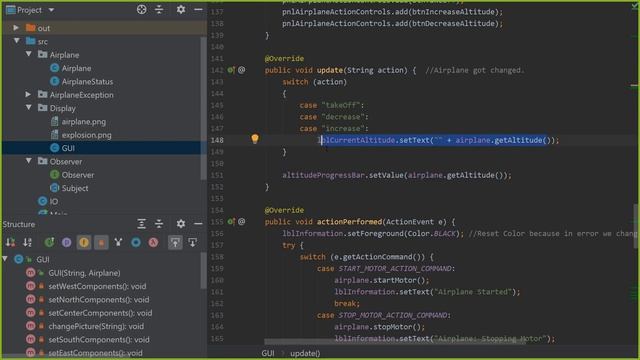Jump to setWestComponents() method in Structure
Screen dimensions: 640x360
click(97, 286)
